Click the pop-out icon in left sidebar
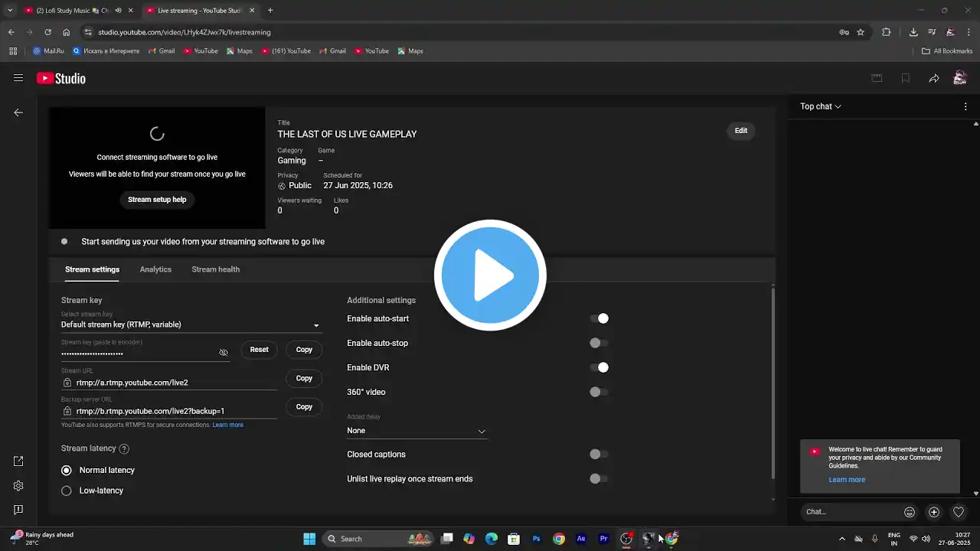The image size is (980, 551). [18, 461]
